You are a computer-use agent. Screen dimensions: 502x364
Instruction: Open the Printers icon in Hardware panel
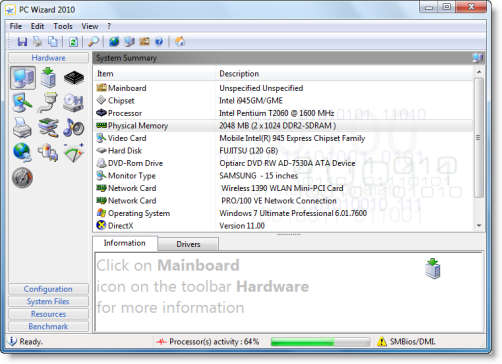(22, 128)
